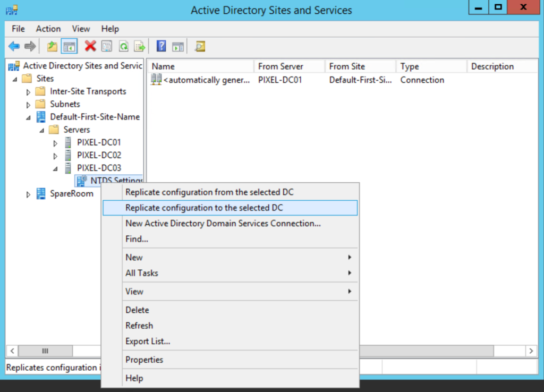Expand the Inter-Site Transports tree node
This screenshot has height=392, width=544.
[28, 91]
